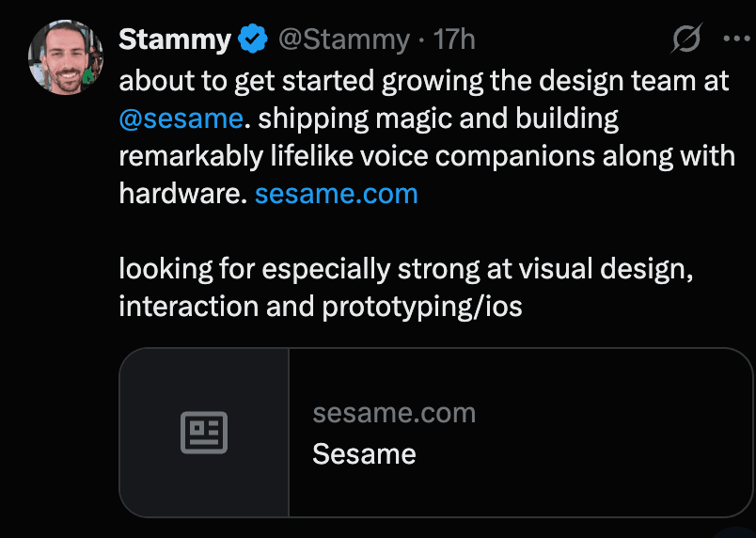Click the dark thumbnail panel of link card
The image size is (756, 538).
pos(204,433)
